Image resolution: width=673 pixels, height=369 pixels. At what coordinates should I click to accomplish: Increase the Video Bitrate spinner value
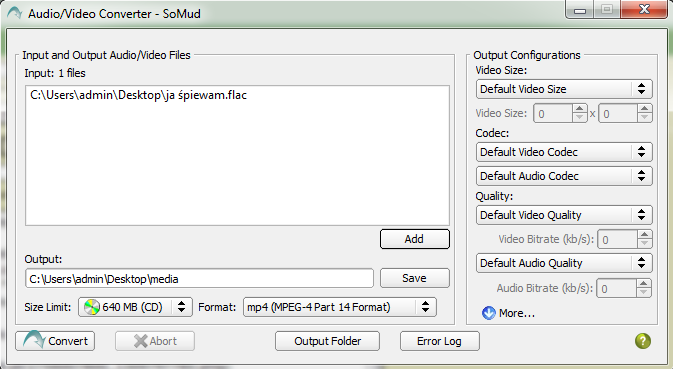[x=644, y=234]
